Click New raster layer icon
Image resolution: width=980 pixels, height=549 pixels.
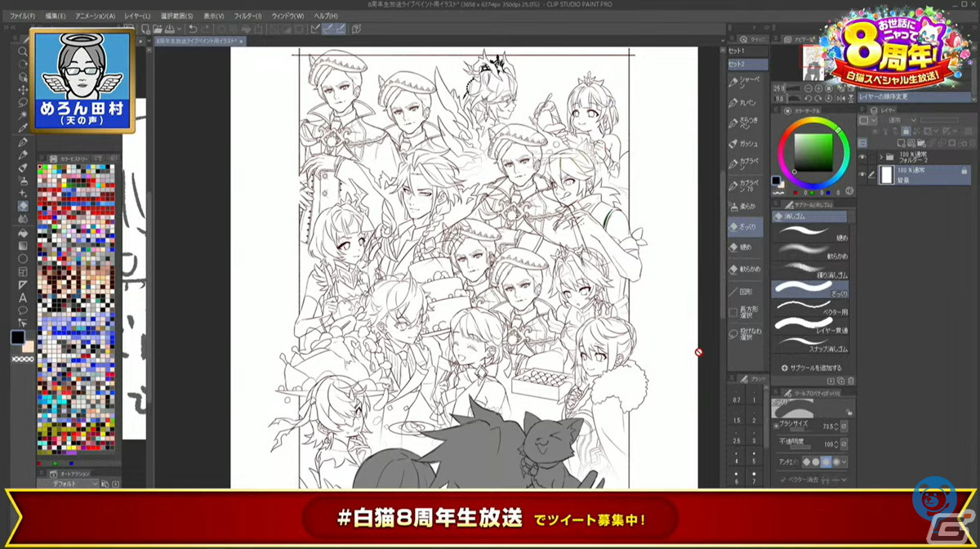coord(901,143)
